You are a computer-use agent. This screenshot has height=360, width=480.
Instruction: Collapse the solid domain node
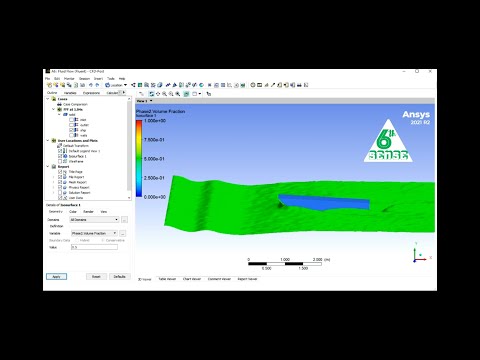(59, 114)
